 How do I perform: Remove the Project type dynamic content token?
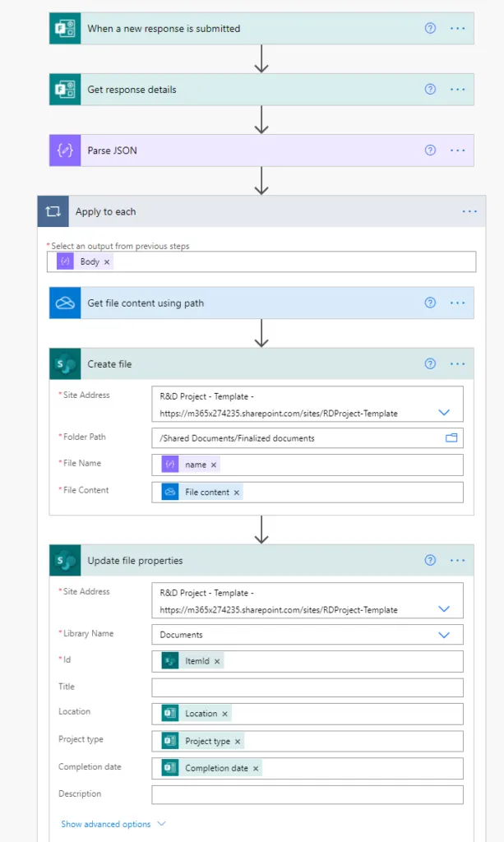pos(238,742)
